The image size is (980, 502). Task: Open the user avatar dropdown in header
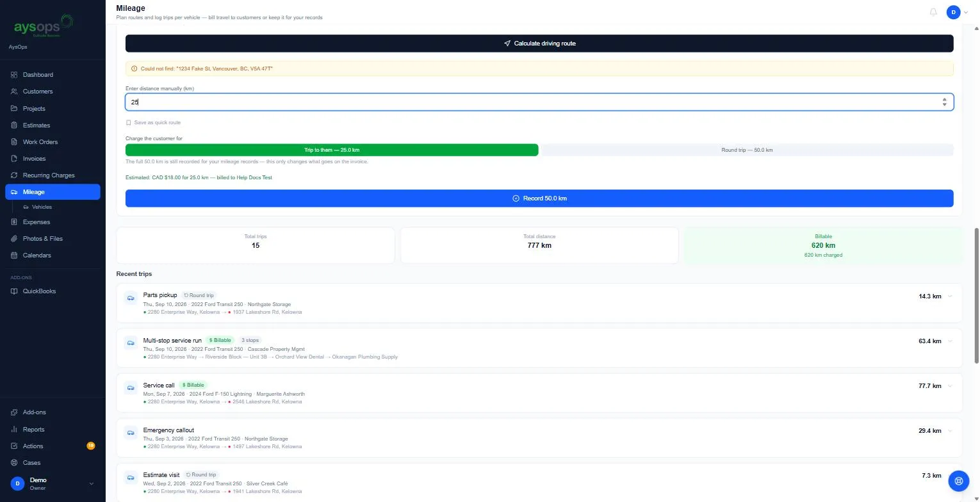click(x=958, y=12)
